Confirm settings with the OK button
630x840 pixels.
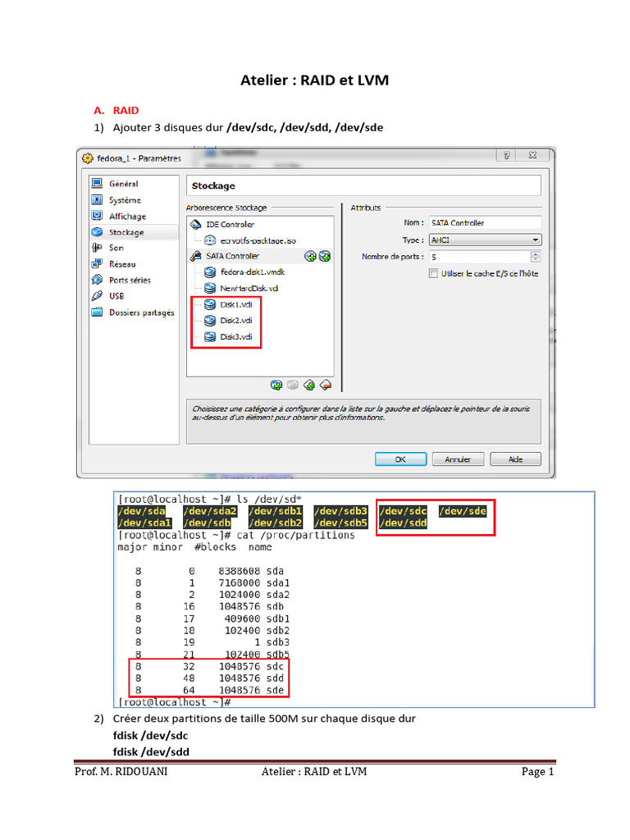tap(400, 459)
